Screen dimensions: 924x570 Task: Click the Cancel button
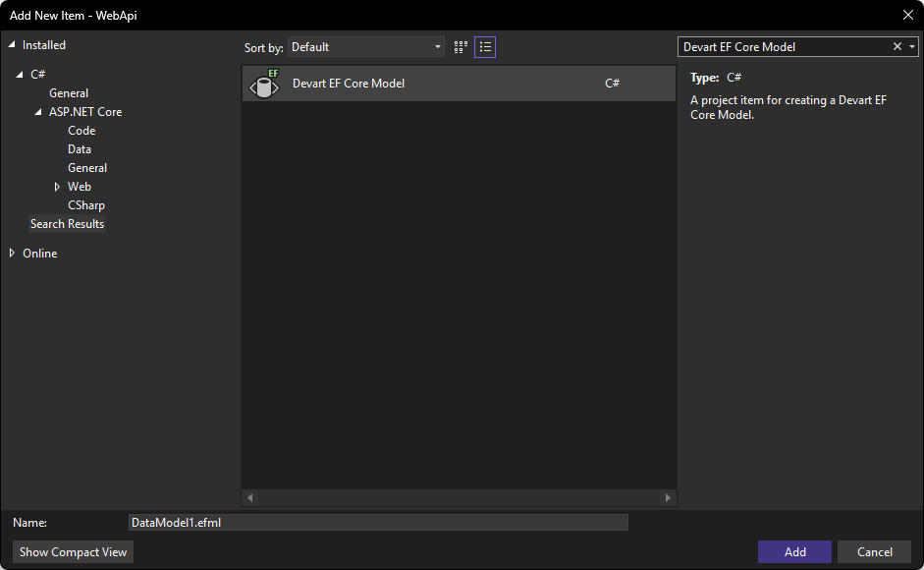[874, 551]
